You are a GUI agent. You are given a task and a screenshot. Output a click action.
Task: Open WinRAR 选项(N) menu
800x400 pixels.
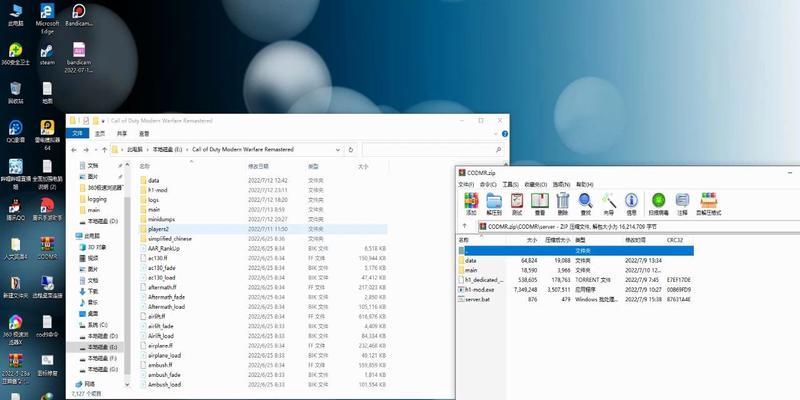tap(562, 184)
